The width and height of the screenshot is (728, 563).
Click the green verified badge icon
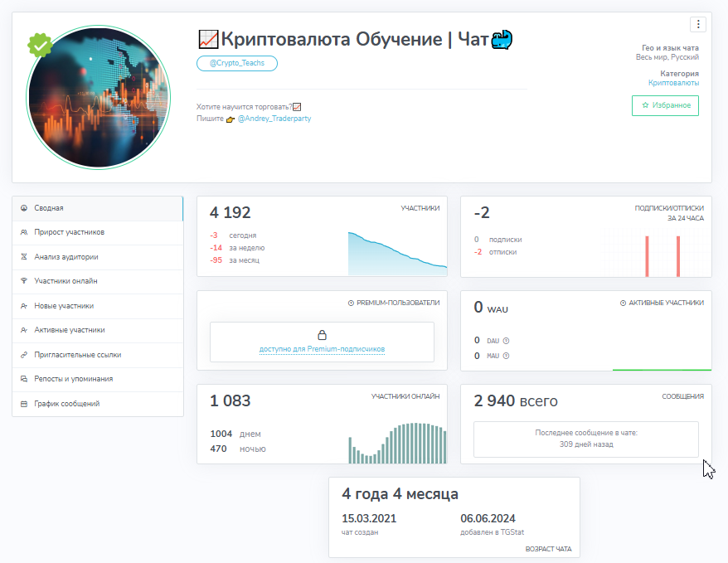[40, 46]
